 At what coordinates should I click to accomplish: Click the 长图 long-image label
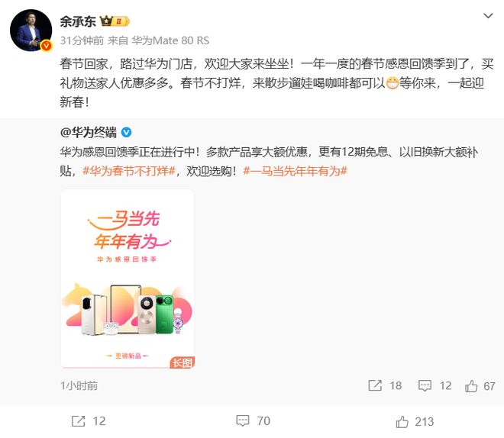[x=183, y=363]
